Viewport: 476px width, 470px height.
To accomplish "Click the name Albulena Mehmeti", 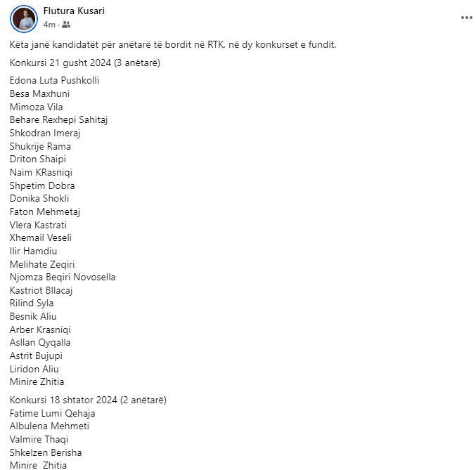I will pyautogui.click(x=49, y=426).
